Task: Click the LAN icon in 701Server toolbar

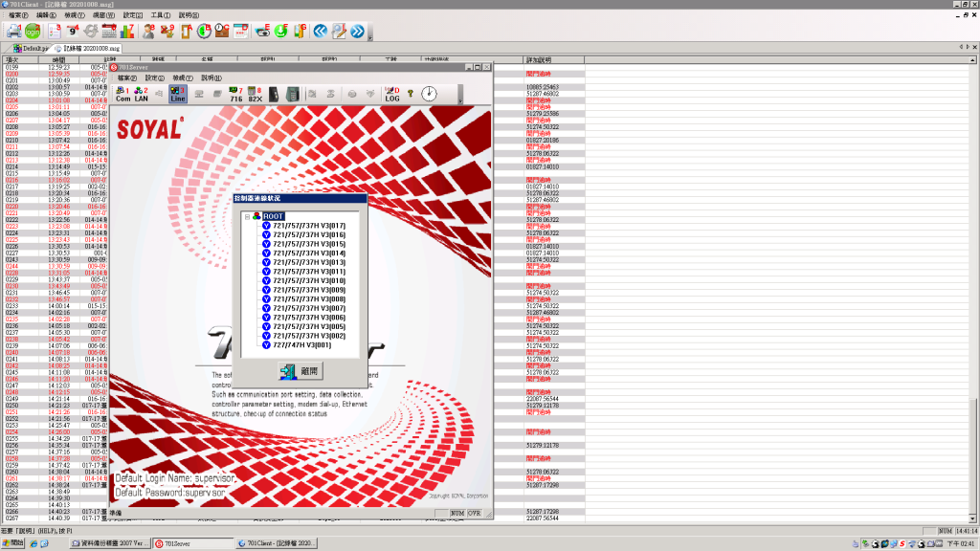Action: tap(142, 95)
